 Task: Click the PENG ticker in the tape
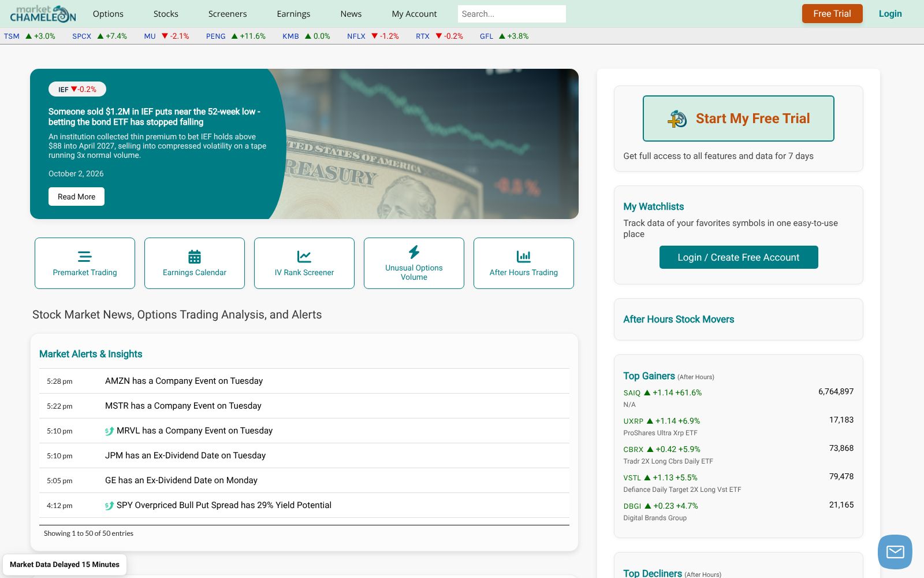(x=216, y=36)
